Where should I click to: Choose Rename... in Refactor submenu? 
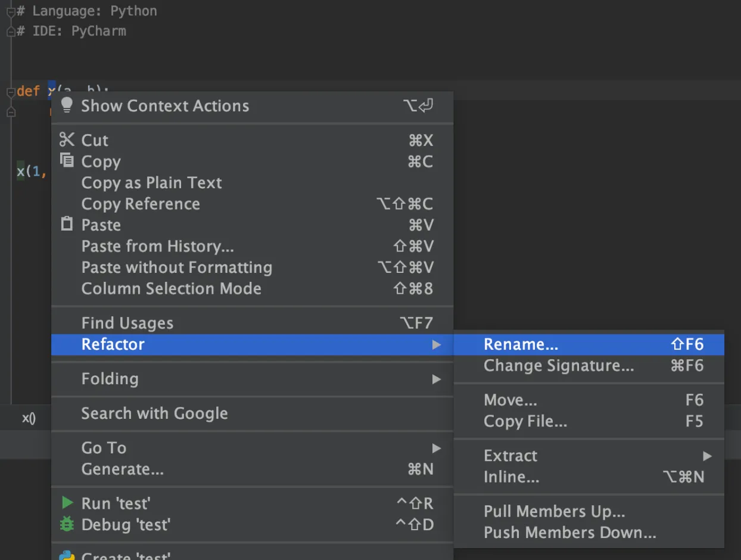589,344
